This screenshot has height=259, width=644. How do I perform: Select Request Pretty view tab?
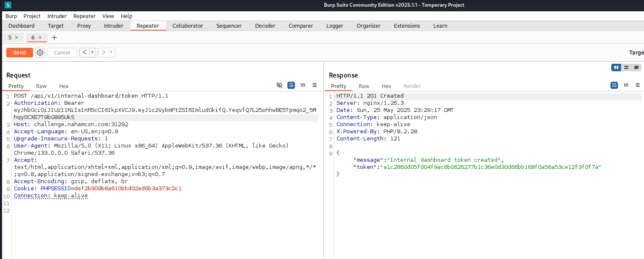click(x=16, y=86)
